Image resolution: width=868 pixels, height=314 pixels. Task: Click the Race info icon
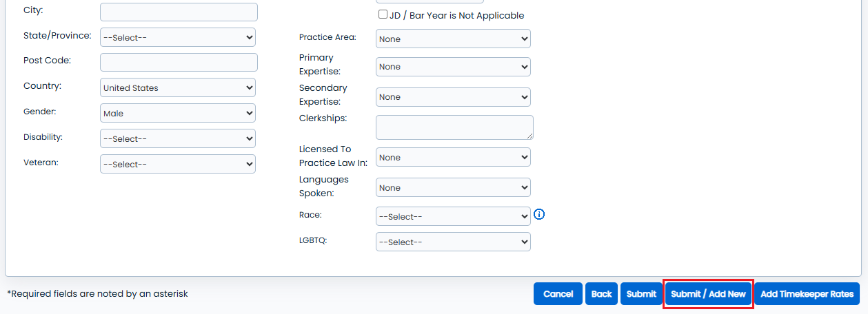pyautogui.click(x=539, y=215)
